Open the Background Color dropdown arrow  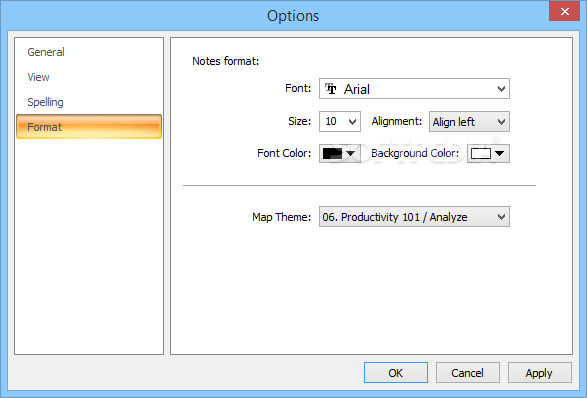click(x=500, y=154)
